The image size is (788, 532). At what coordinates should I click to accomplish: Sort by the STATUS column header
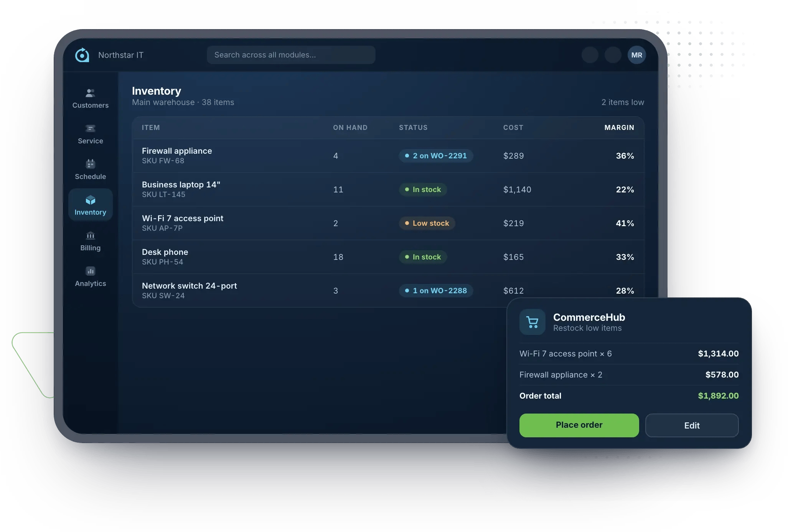pyautogui.click(x=413, y=128)
